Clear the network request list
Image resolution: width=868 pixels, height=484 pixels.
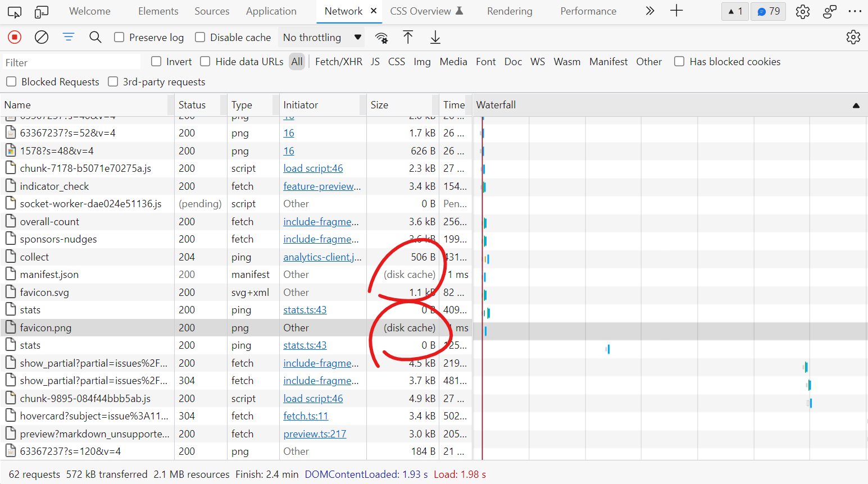[41, 37]
